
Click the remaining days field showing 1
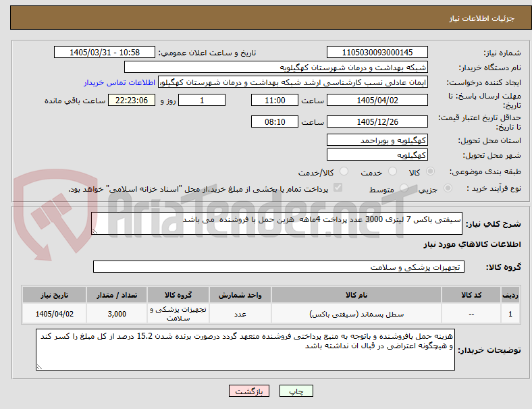coord(202,101)
